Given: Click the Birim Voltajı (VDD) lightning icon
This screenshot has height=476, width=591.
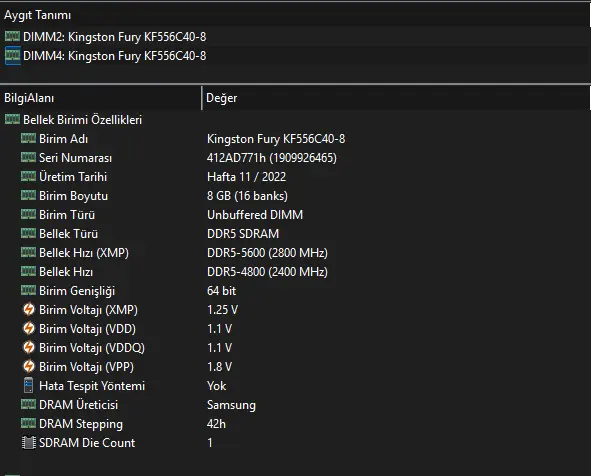Looking at the screenshot, I should [x=29, y=328].
